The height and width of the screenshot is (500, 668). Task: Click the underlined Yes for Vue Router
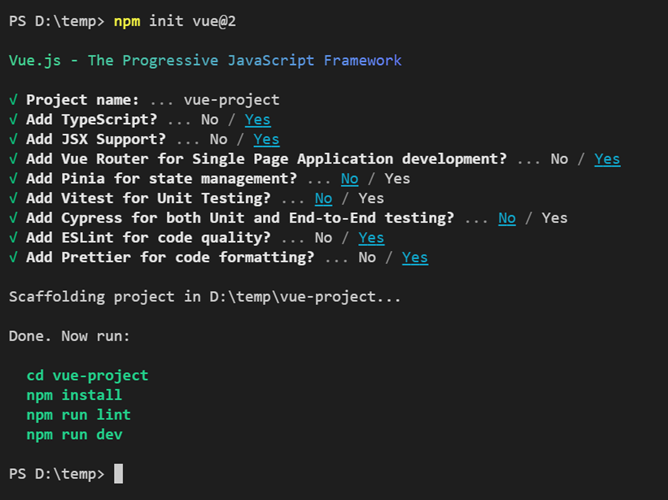pyautogui.click(x=607, y=159)
